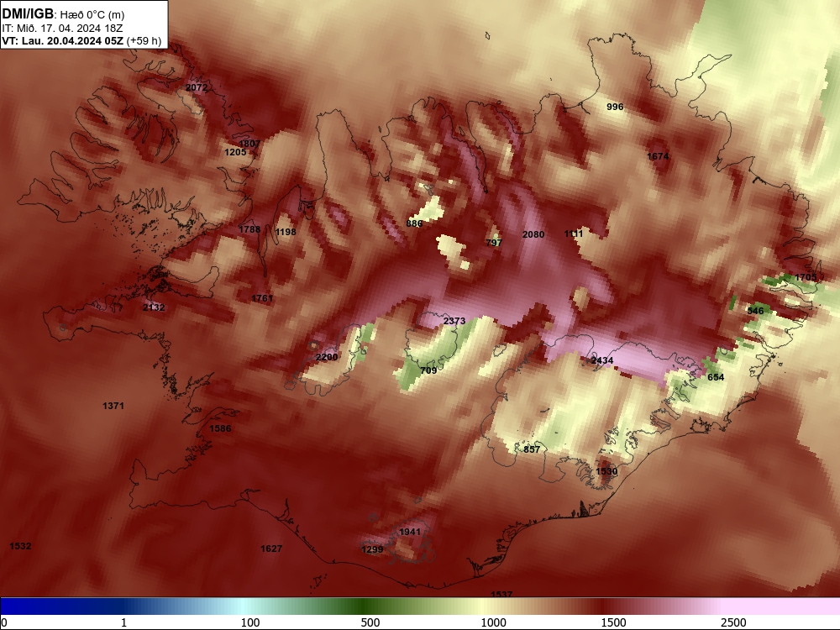Click the map value 1111
Image resolution: width=840 pixels, height=630 pixels.
(574, 234)
